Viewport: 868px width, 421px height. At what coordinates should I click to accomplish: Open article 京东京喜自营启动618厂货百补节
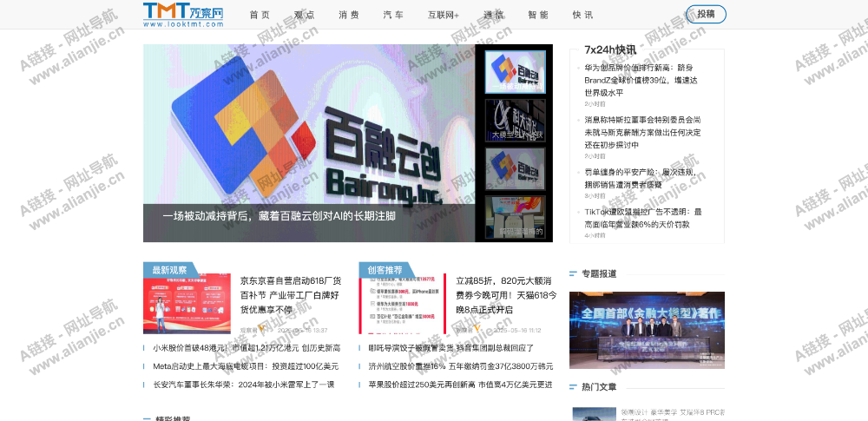click(291, 295)
